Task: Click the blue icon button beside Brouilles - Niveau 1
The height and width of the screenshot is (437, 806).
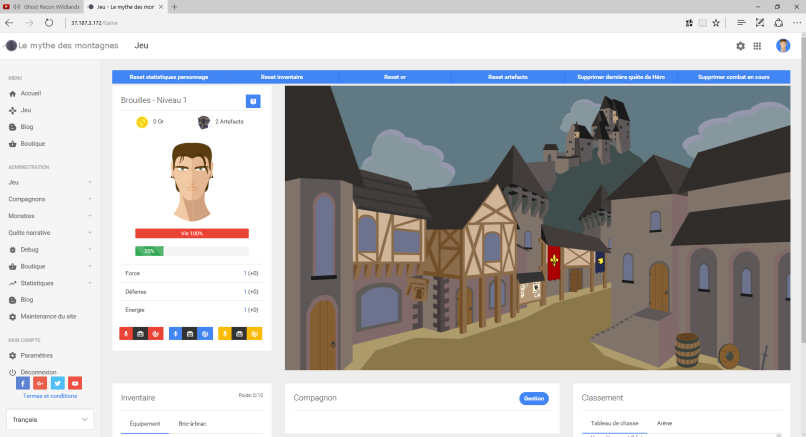Action: (x=253, y=101)
